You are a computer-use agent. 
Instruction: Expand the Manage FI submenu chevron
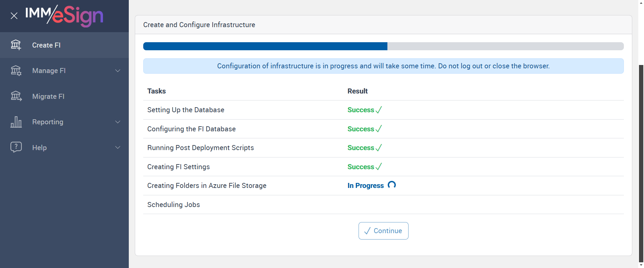pyautogui.click(x=118, y=71)
